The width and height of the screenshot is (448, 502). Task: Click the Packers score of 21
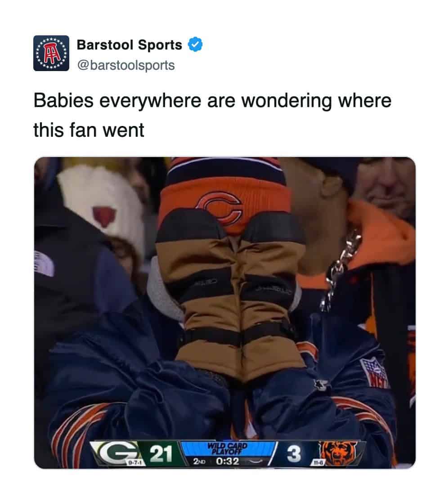[161, 453]
